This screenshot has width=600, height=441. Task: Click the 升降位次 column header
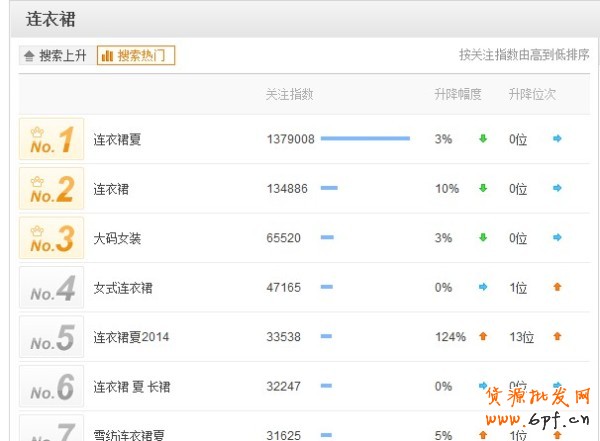(x=532, y=94)
